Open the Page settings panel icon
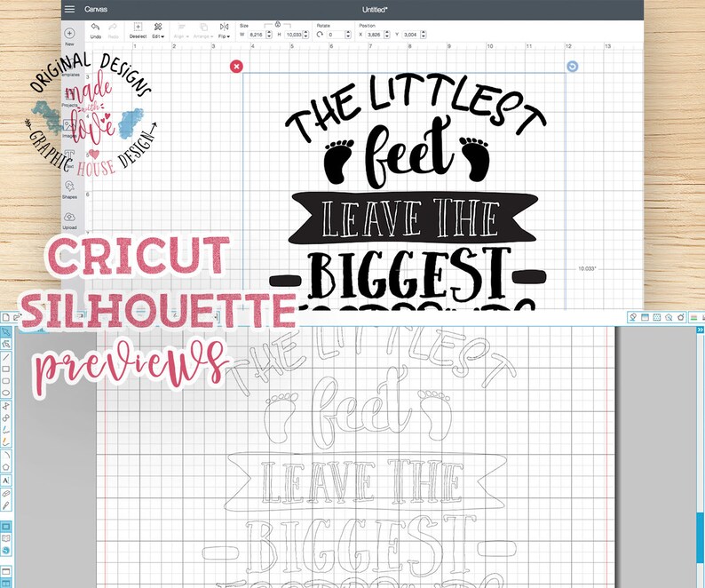 [645, 317]
